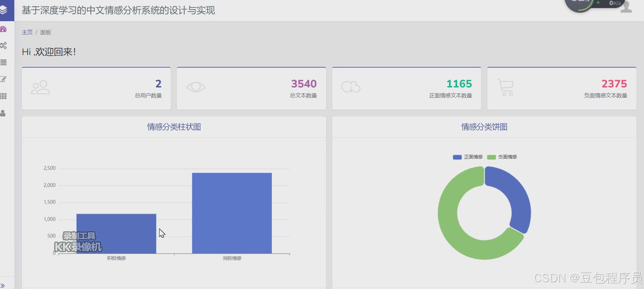Click the 总用户数量 label
644x289 pixels.
click(148, 96)
